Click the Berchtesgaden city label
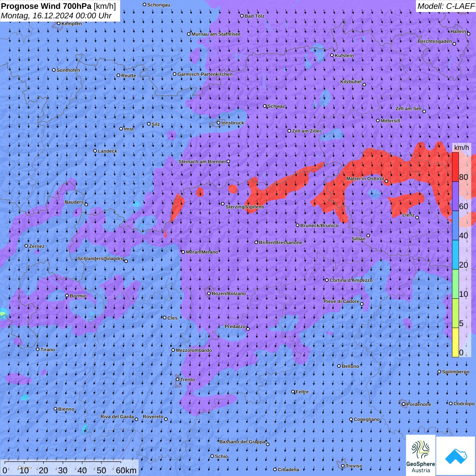476x476 pixels. [435, 41]
